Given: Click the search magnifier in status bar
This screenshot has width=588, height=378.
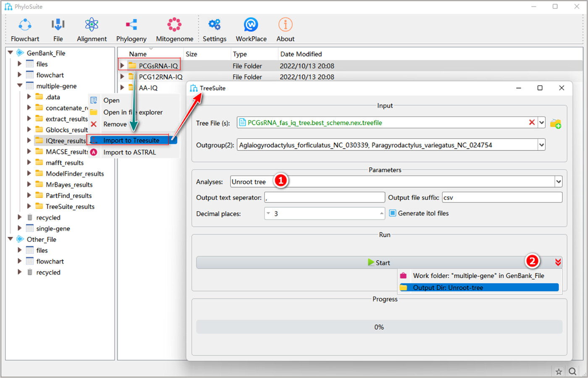Looking at the screenshot, I should (x=572, y=371).
